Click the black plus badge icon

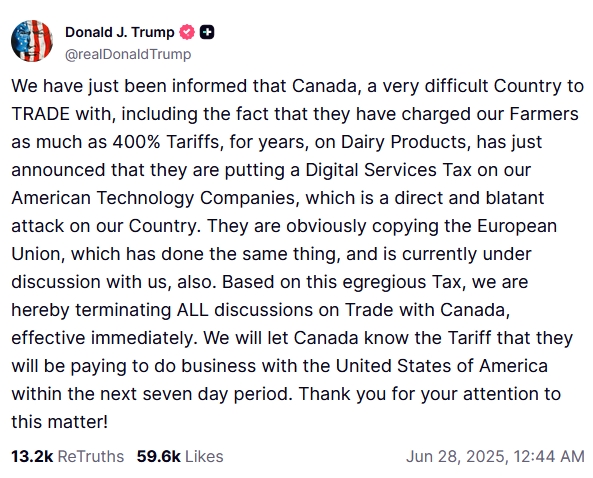click(x=207, y=32)
